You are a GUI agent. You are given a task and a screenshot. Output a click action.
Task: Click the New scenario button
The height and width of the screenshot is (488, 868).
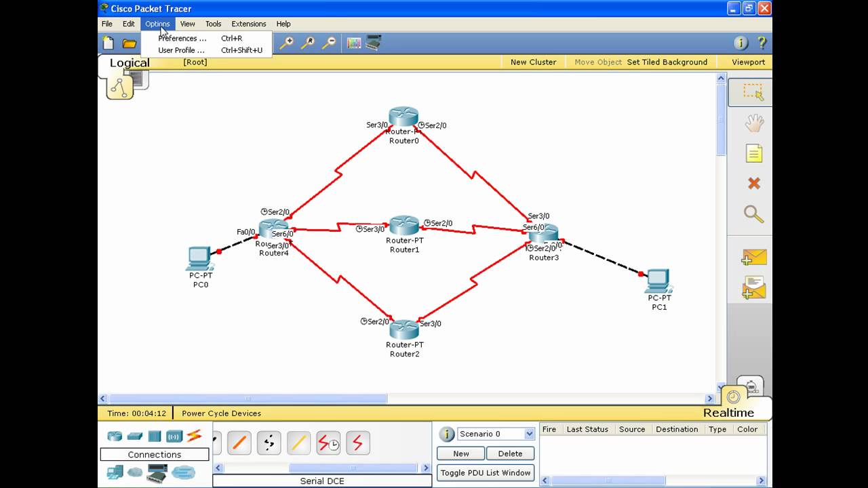click(461, 453)
